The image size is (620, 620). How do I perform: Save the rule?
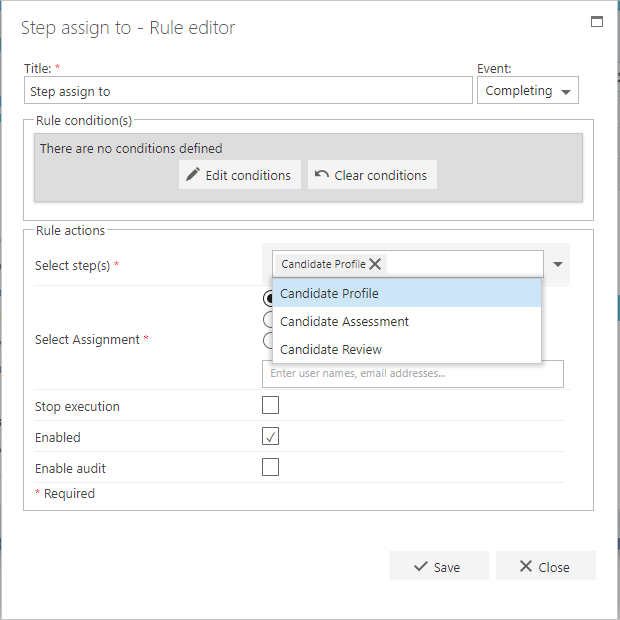(x=439, y=566)
